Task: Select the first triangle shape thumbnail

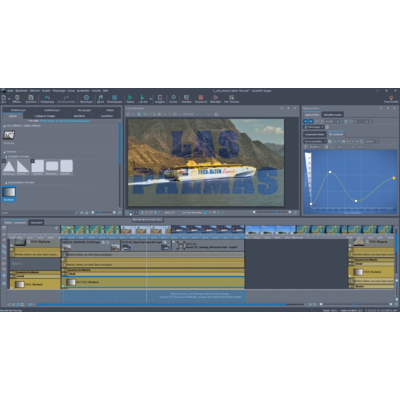Action: pyautogui.click(x=9, y=166)
